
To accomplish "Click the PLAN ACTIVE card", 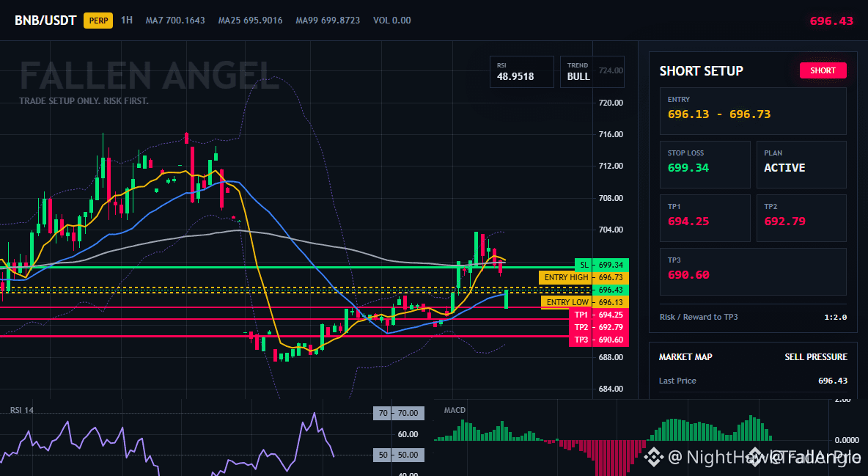I will (x=801, y=164).
